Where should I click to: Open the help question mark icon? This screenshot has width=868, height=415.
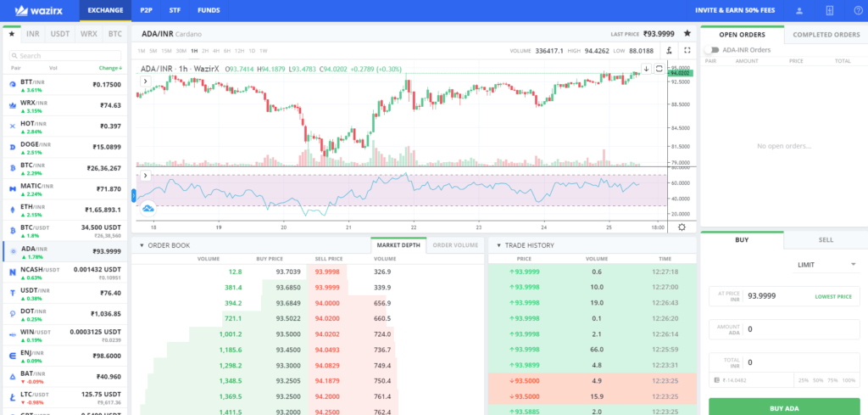tap(858, 10)
